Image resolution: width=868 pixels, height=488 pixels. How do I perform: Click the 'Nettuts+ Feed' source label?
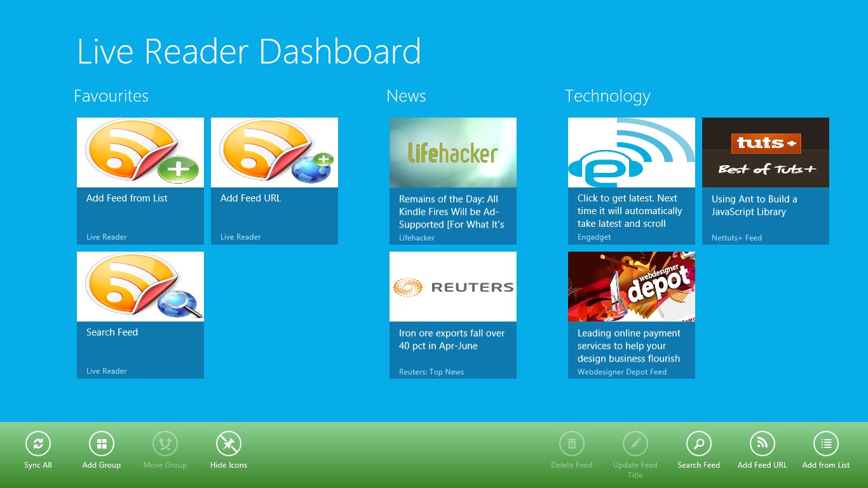[x=736, y=238]
